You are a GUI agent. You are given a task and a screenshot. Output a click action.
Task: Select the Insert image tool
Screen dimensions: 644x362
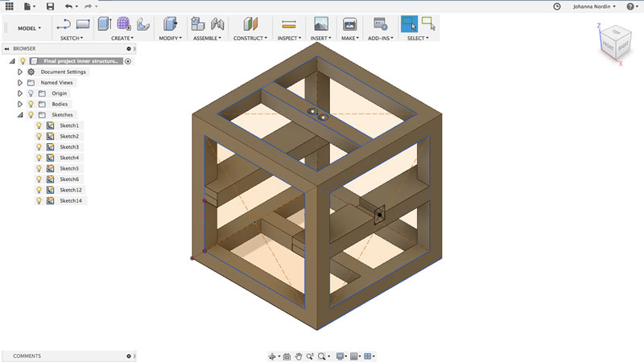320,24
